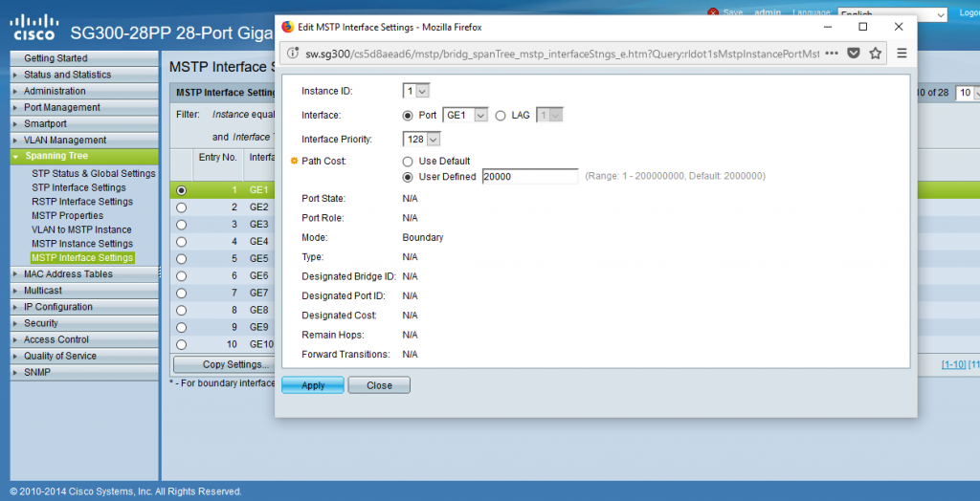Open the Interface Priority dropdown

[x=422, y=140]
